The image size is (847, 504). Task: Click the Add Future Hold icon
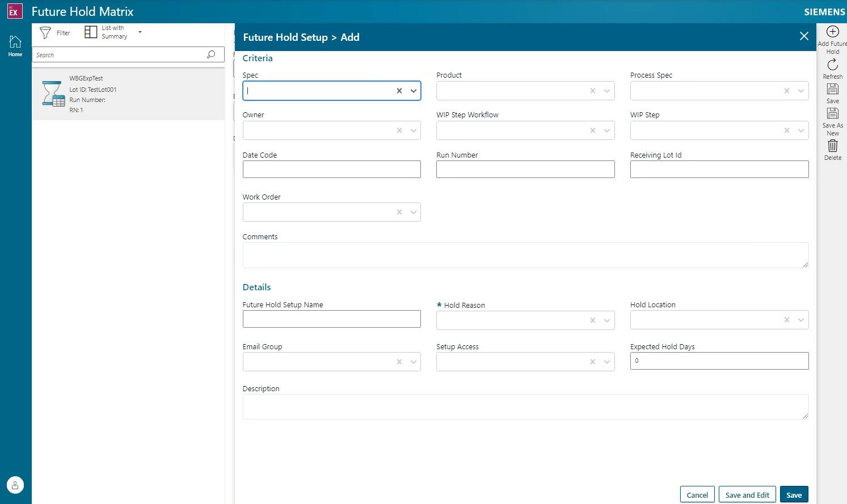pos(833,32)
